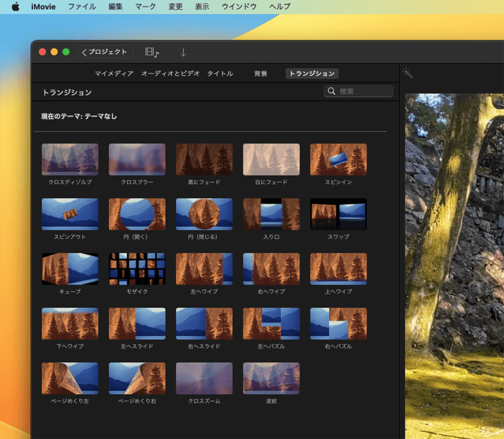Select the タイトル tab
The height and width of the screenshot is (439, 504).
[220, 73]
